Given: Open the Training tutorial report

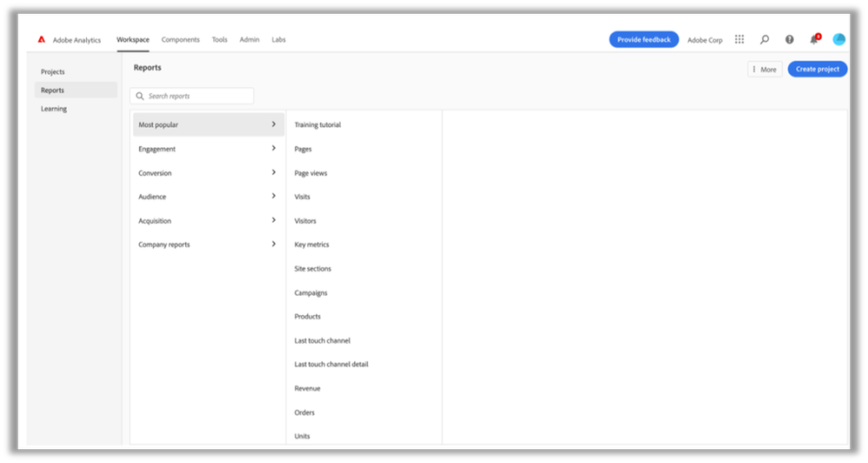Looking at the screenshot, I should (317, 125).
